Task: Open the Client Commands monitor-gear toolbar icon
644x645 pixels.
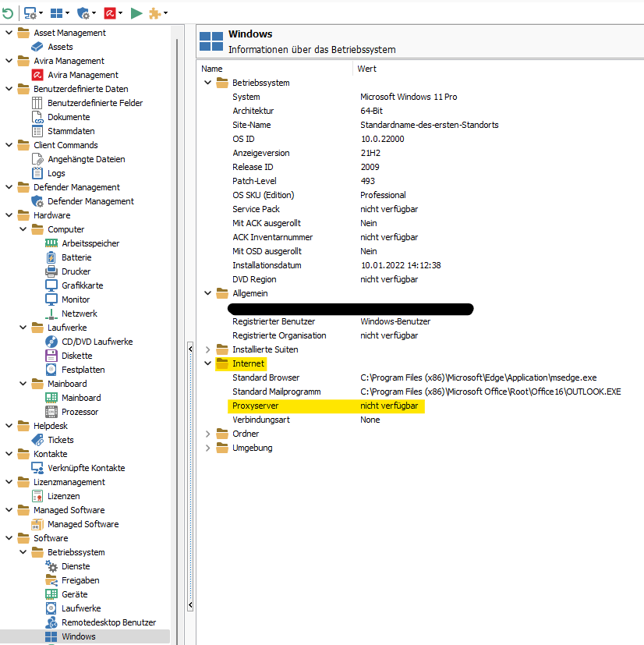Action: pyautogui.click(x=29, y=12)
